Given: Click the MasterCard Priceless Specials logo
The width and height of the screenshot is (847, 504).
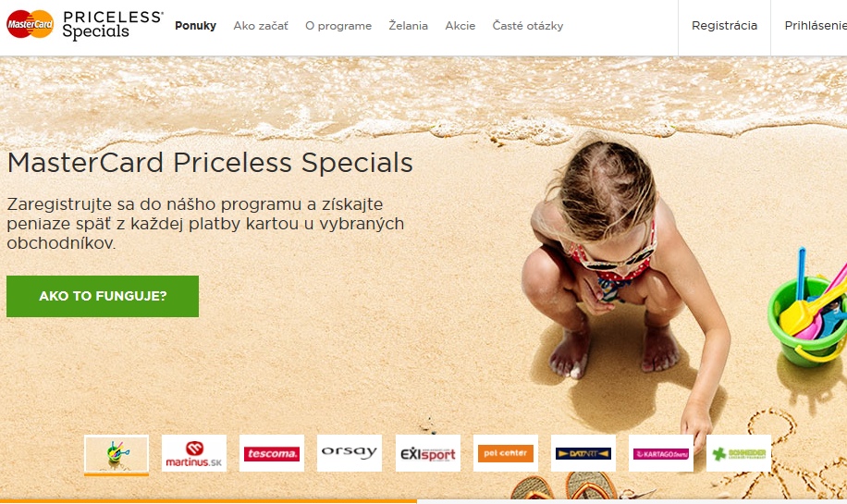Looking at the screenshot, I should 85,25.
